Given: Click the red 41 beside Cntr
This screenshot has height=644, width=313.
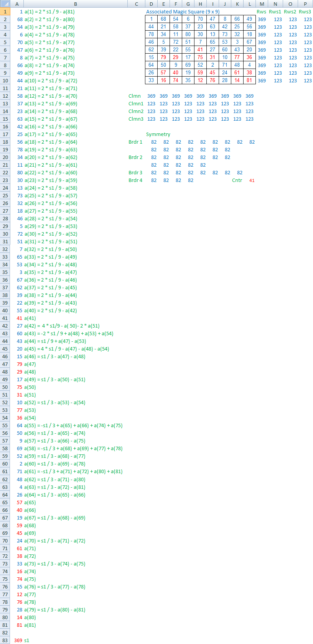Looking at the screenshot, I should click(252, 180).
